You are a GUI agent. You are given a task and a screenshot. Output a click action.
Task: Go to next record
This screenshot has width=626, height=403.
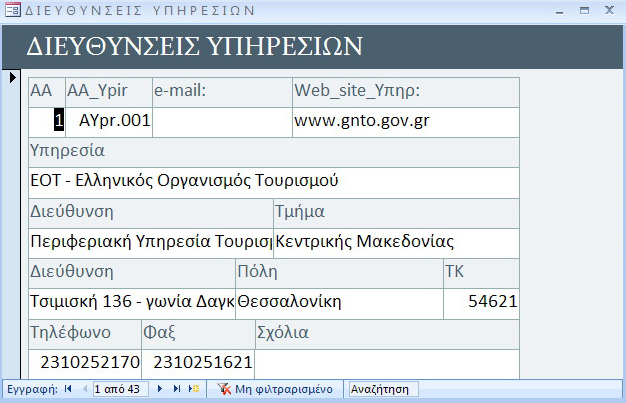160,388
